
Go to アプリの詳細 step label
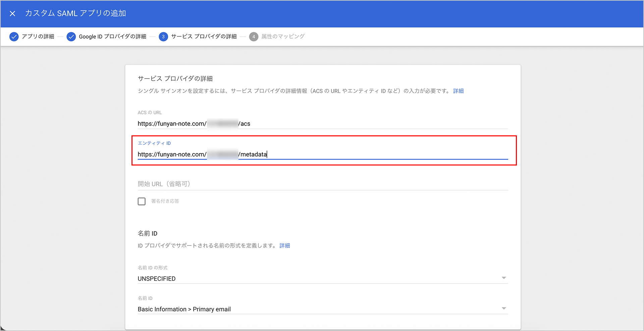38,37
